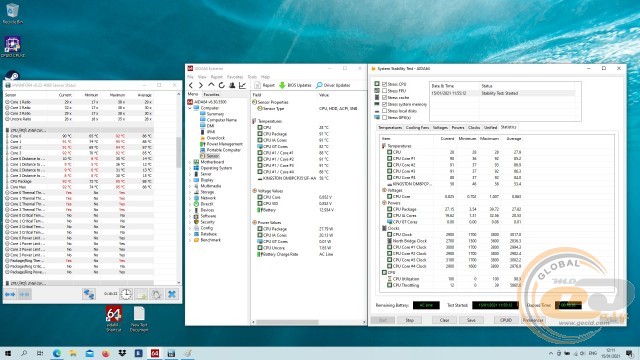This screenshot has height=360, width=640.
Task: Toggle the Stress cache checkbox
Action: coord(384,98)
